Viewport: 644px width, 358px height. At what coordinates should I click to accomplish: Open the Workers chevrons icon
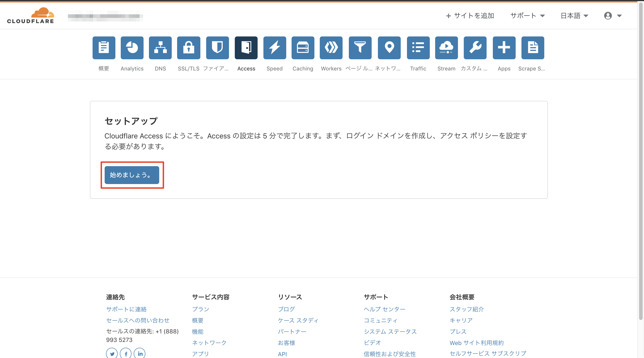point(331,48)
